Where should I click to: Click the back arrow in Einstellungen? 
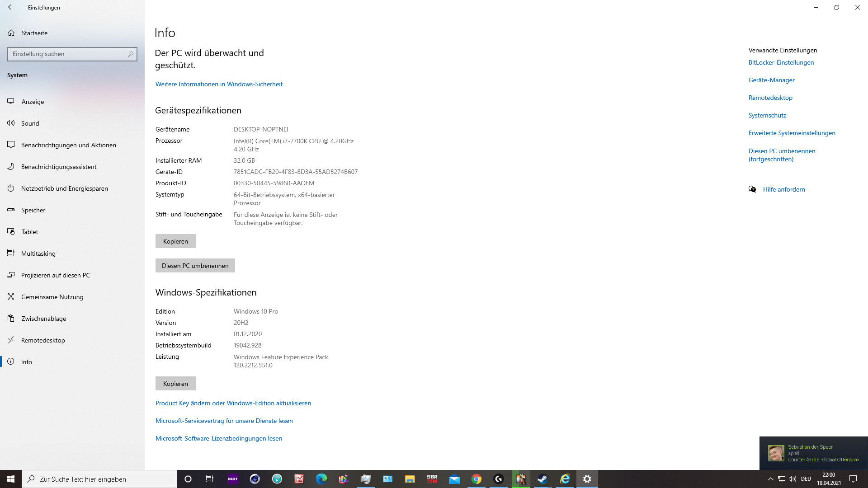(11, 7)
